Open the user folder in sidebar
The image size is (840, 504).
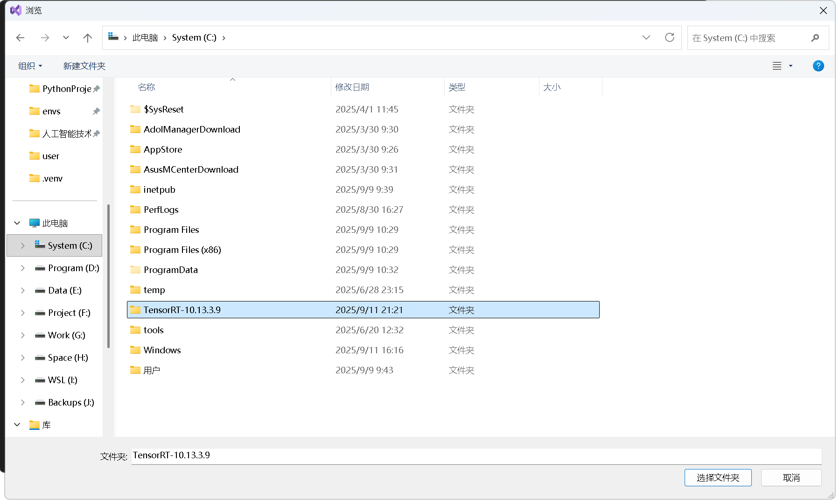[45, 156]
